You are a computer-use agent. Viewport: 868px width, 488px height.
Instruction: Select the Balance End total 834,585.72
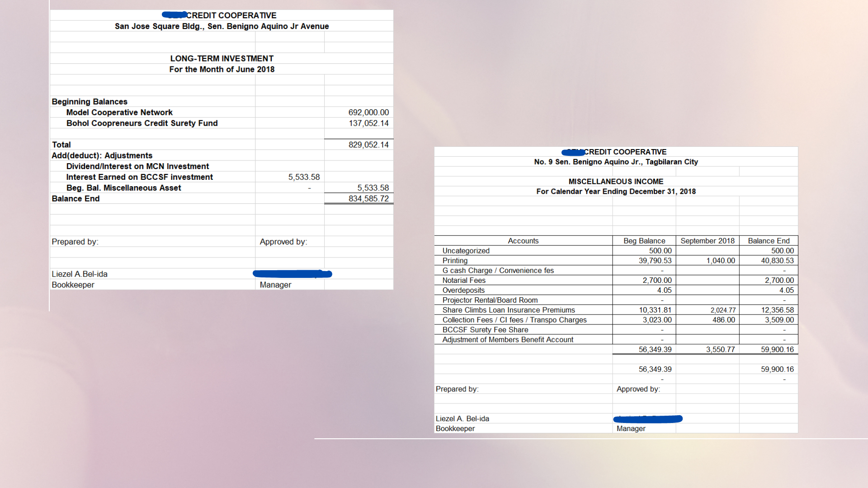(x=368, y=199)
